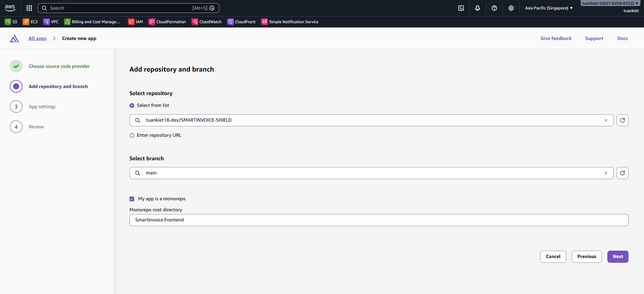The height and width of the screenshot is (294, 644).
Task: Uncheck 'My app is a monorepo'
Action: point(132,199)
